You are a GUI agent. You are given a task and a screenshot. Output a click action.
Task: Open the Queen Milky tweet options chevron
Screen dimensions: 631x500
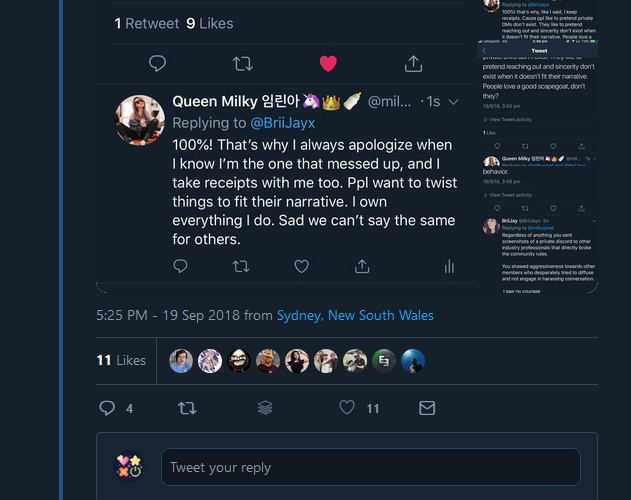click(454, 101)
